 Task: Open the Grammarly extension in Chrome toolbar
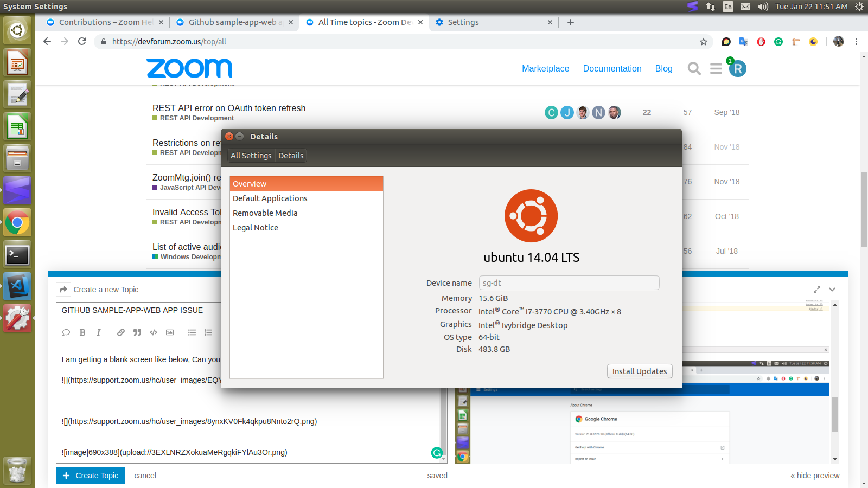pos(778,42)
